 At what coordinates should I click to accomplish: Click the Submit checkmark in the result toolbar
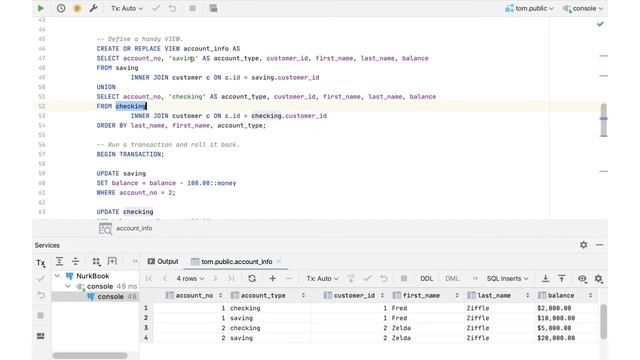click(x=367, y=278)
